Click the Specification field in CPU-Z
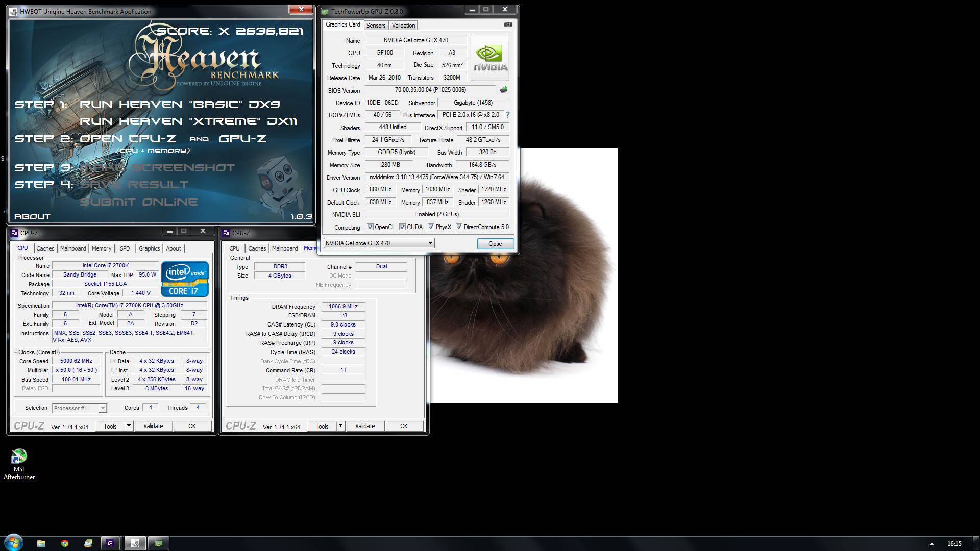The width and height of the screenshot is (980, 551). pyautogui.click(x=130, y=306)
